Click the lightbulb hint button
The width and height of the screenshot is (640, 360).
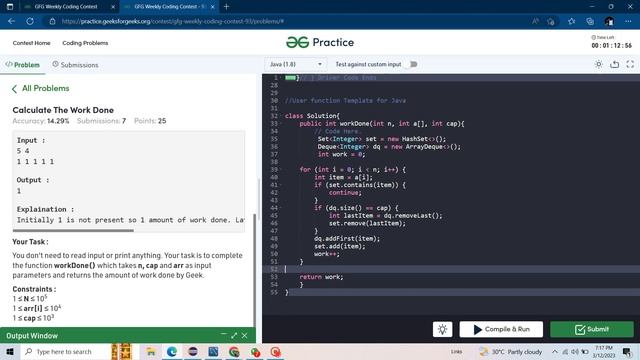coord(442,329)
